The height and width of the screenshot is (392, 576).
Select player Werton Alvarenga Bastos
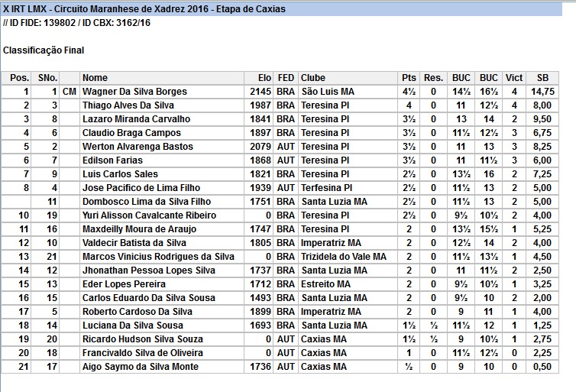coord(138,147)
